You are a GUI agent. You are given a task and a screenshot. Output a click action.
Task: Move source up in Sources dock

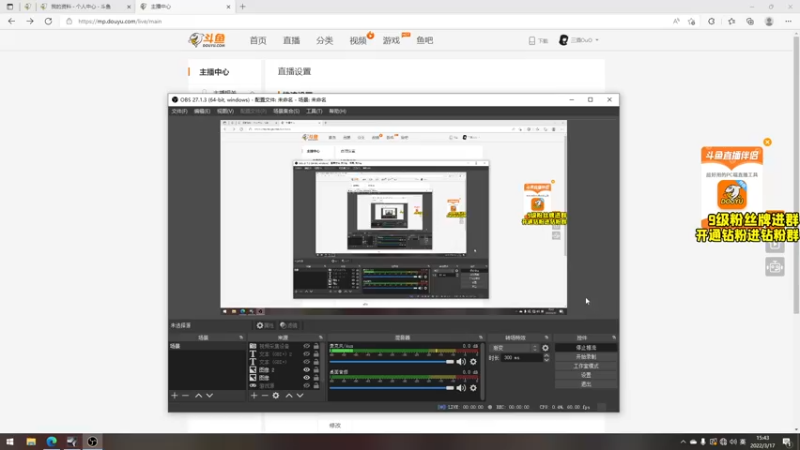pos(289,395)
